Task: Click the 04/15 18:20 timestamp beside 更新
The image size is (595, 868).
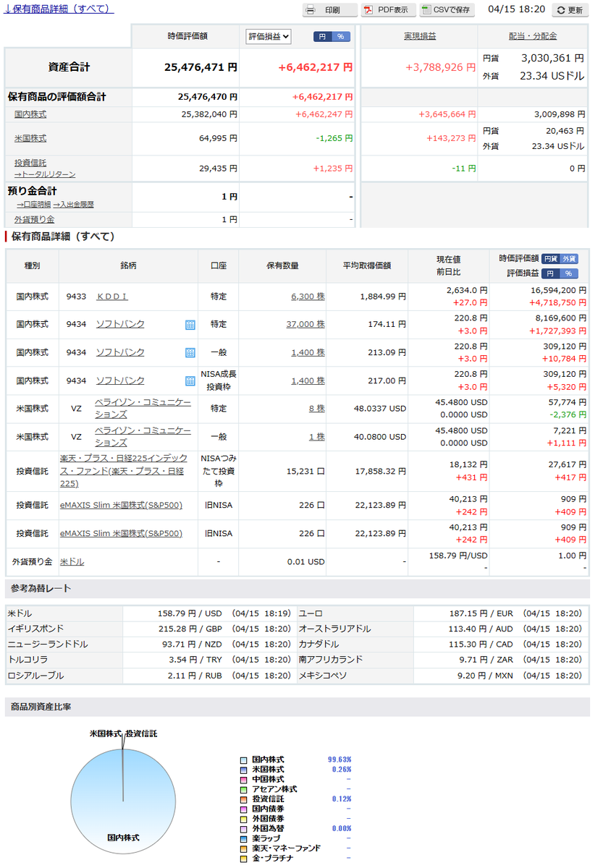Action: click(517, 10)
